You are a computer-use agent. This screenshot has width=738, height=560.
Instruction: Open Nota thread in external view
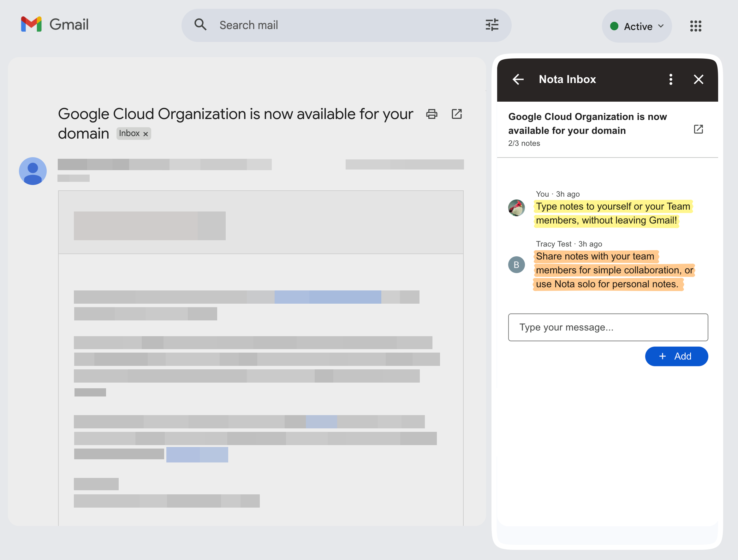[698, 129]
